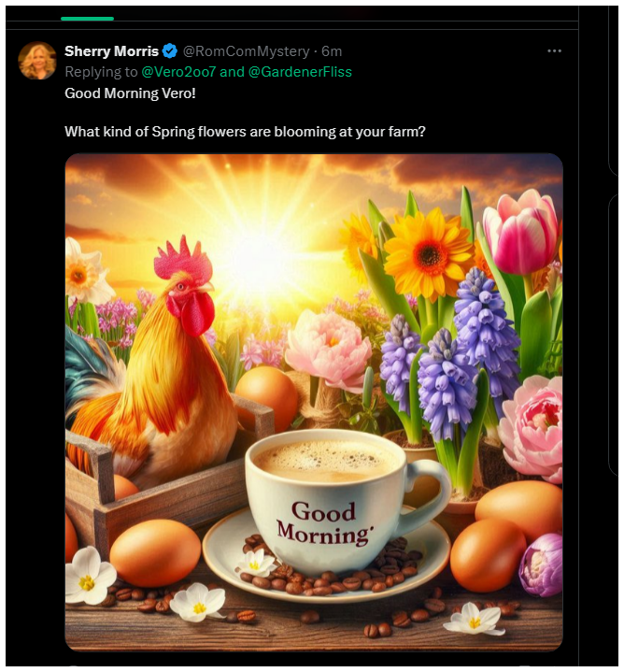
Task: Open the more options menu on Sherry's tweet
Action: tap(555, 50)
